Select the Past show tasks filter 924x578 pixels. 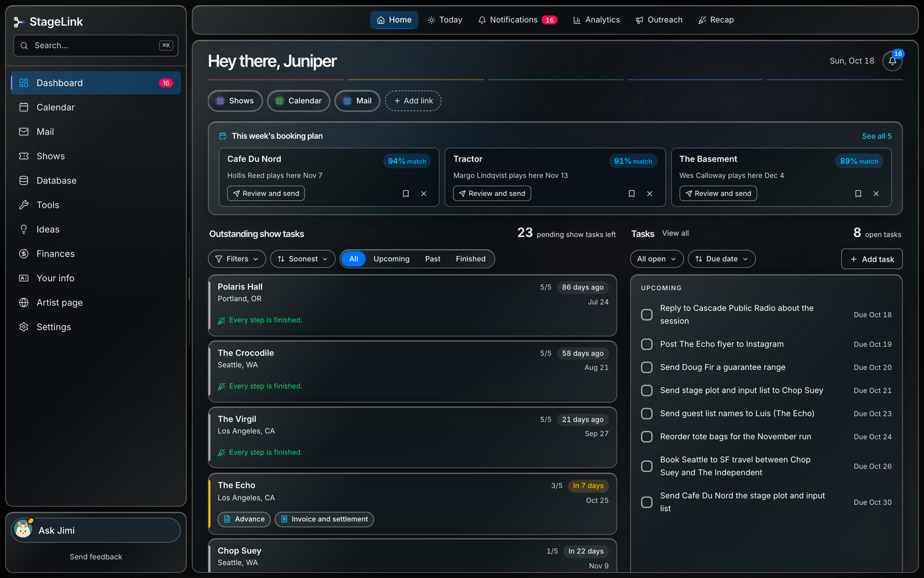[x=433, y=259]
